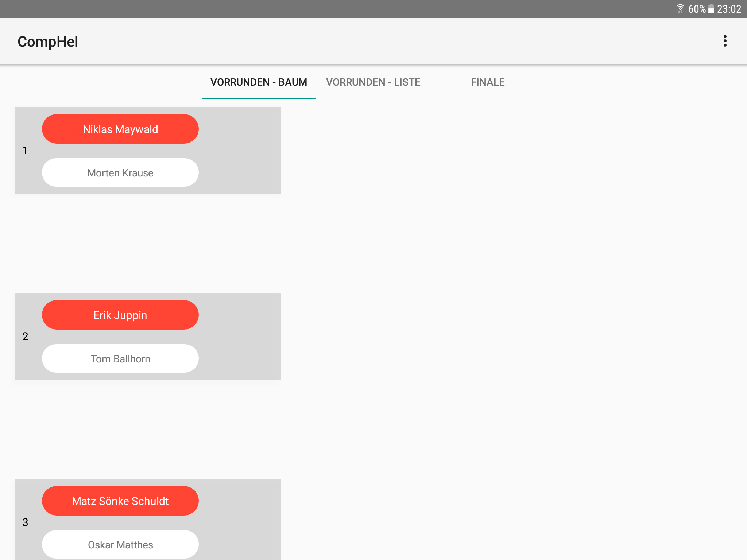Screen dimensions: 747x560
Task: Tap the battery indicator icon
Action: point(711,9)
